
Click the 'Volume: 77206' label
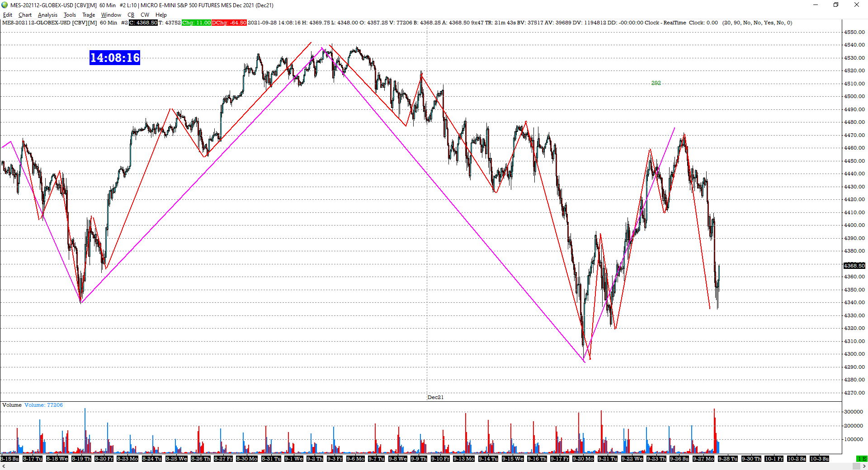[x=43, y=405]
